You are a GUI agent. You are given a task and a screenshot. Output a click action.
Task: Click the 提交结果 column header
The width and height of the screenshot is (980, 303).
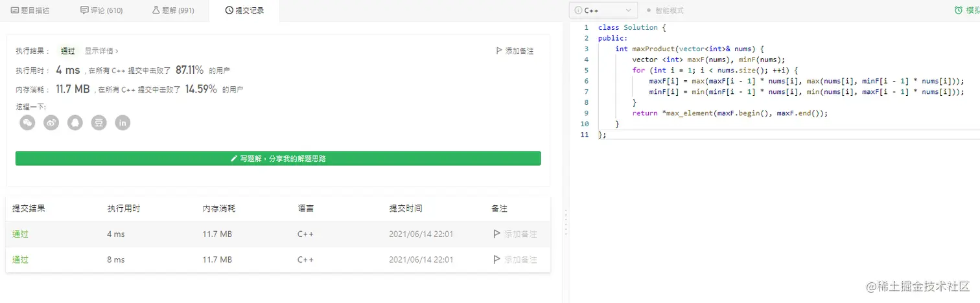click(x=29, y=208)
